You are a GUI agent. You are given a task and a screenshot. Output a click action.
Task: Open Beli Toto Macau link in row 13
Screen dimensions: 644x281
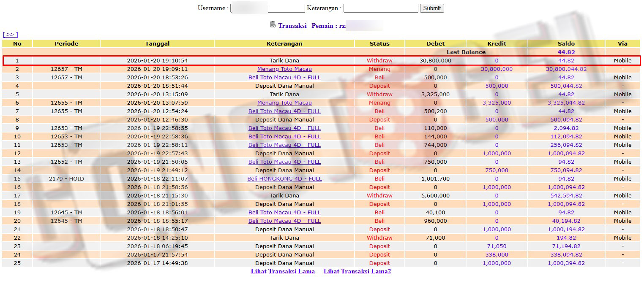coord(284,162)
